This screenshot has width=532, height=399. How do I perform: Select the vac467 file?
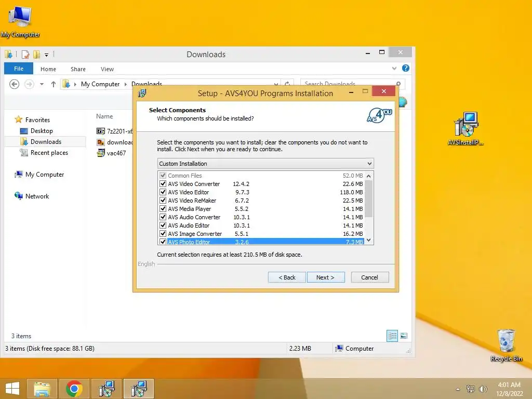point(111,153)
